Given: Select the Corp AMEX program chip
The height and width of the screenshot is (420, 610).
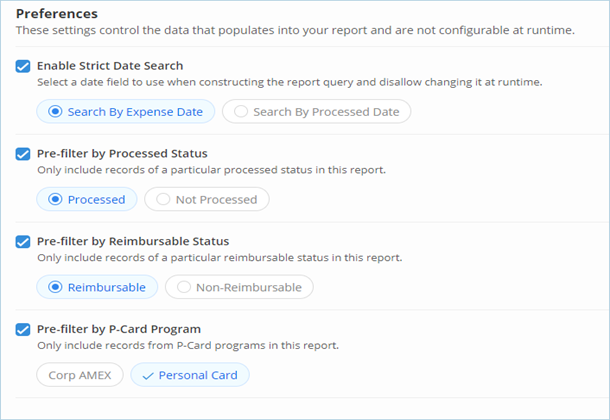Looking at the screenshot, I should [x=80, y=375].
